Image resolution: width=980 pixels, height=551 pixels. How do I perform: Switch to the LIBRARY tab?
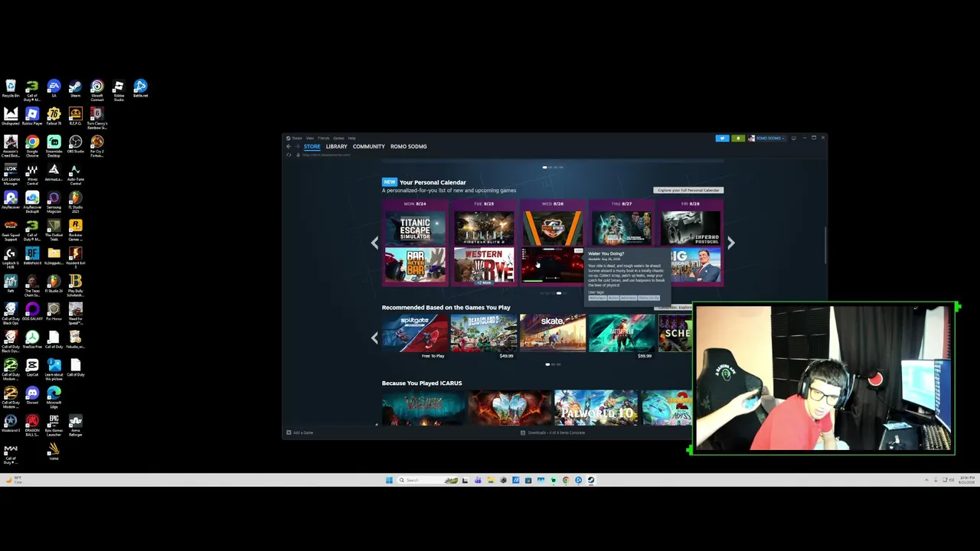[x=337, y=146]
